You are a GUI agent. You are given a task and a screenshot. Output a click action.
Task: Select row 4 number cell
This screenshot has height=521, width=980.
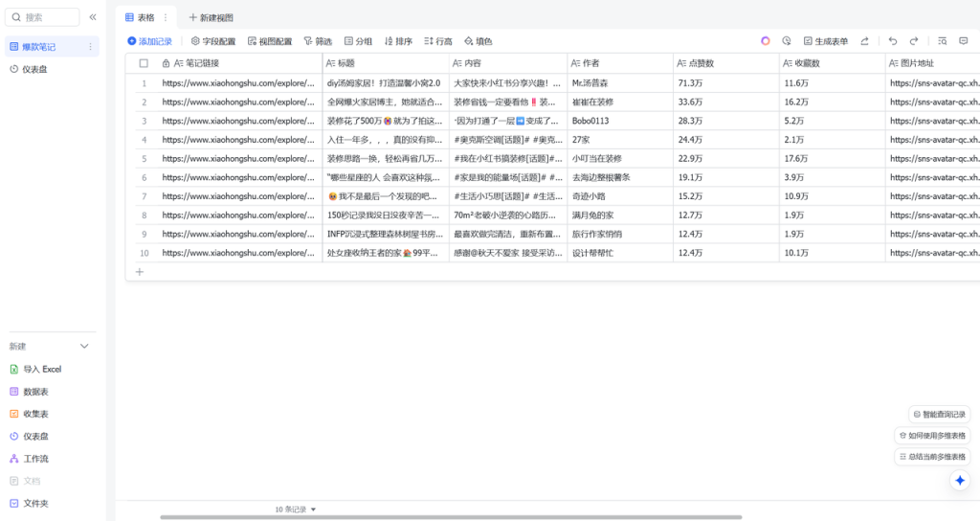(x=144, y=140)
